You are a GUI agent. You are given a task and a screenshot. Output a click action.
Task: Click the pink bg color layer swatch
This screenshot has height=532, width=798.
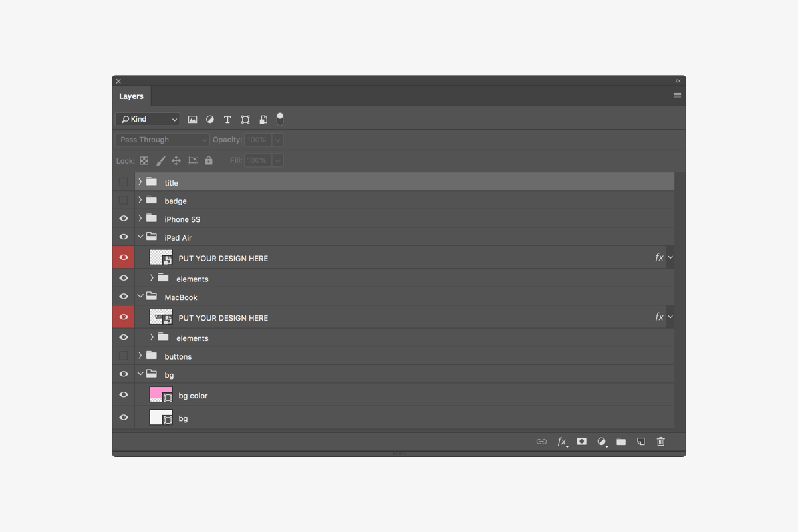(160, 394)
